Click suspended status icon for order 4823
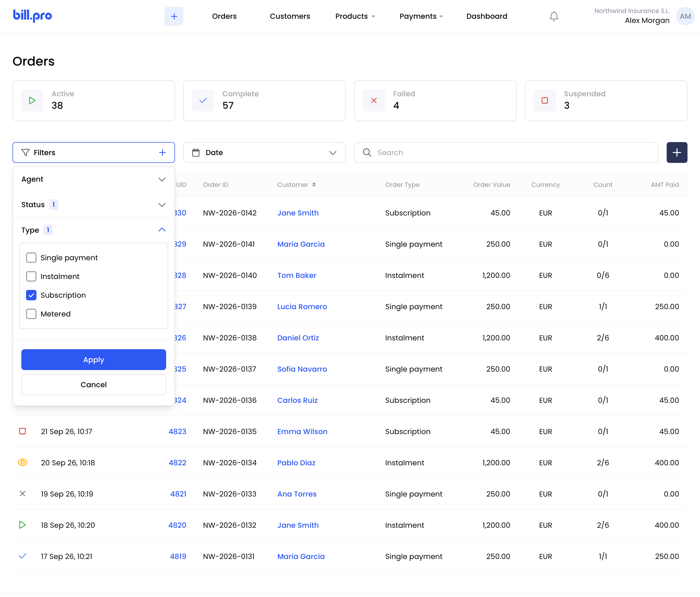The image size is (700, 597). tap(23, 431)
